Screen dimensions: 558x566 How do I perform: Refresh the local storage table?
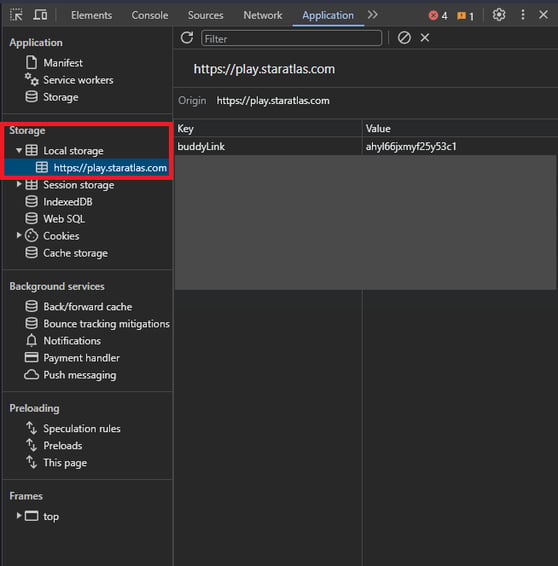(x=187, y=38)
